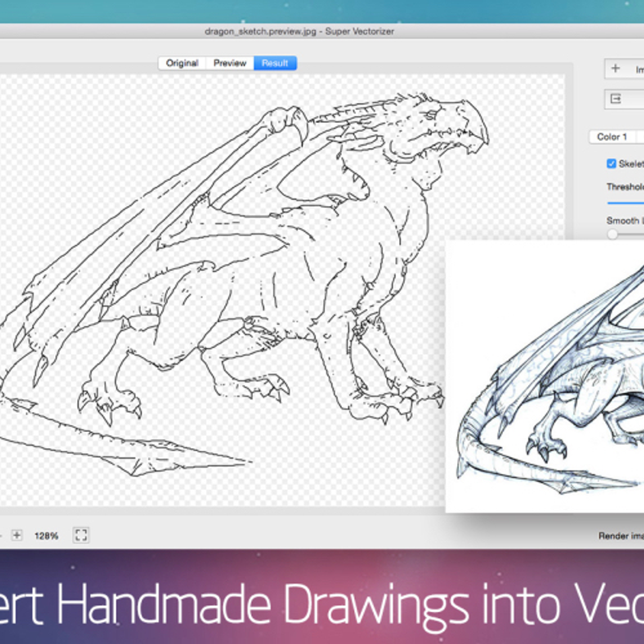Click the export arrow icon button
The width and height of the screenshot is (644, 644).
tap(624, 99)
